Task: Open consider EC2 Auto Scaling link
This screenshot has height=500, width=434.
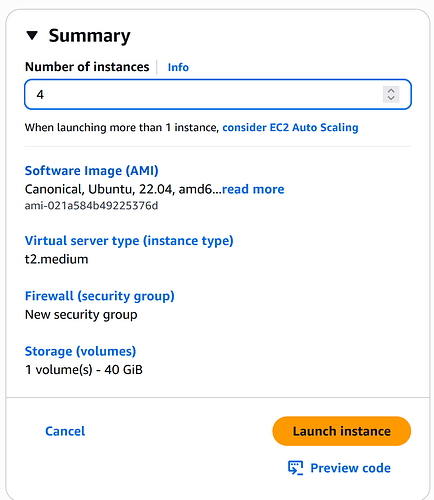Action: tap(290, 127)
